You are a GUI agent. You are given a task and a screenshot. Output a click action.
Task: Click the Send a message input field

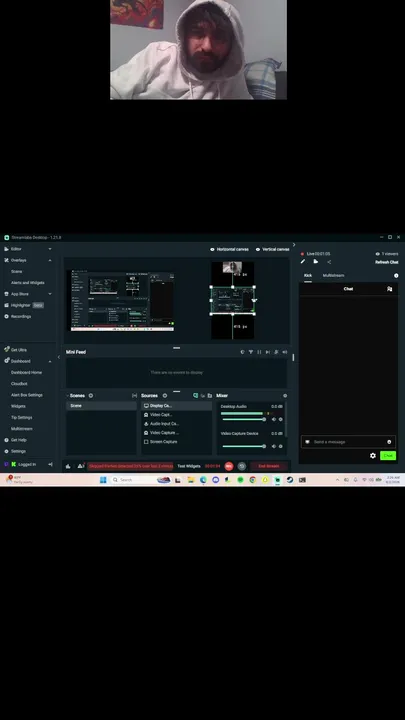[348, 442]
